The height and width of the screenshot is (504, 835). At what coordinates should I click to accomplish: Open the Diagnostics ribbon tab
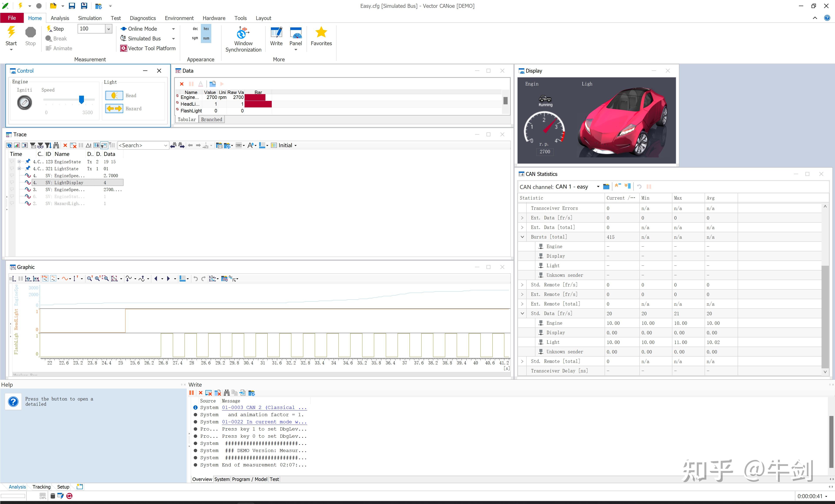[143, 18]
